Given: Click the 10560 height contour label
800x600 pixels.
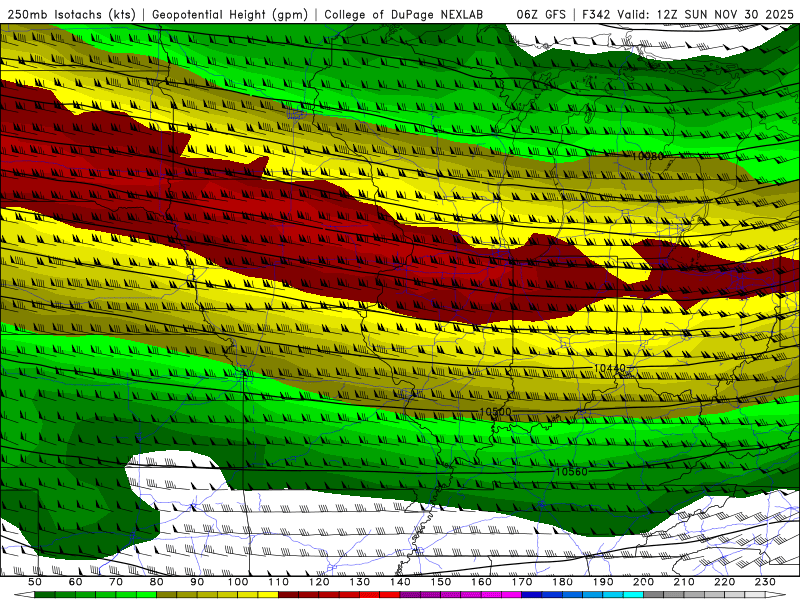Looking at the screenshot, I should coord(571,471).
